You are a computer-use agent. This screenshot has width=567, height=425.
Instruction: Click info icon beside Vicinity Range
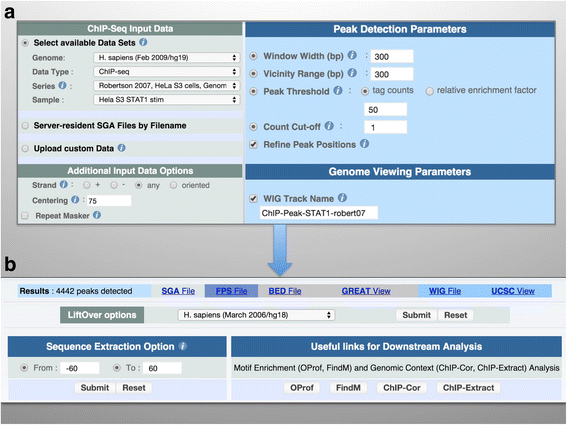(x=352, y=73)
